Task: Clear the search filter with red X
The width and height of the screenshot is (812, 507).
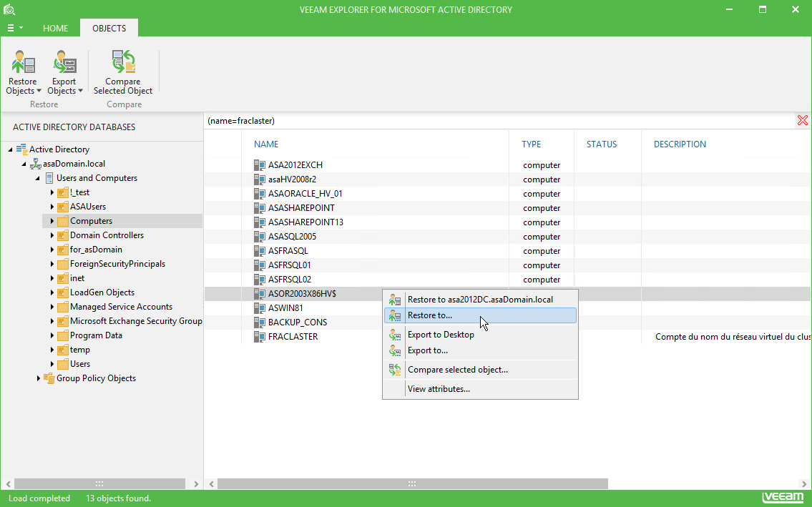Action: [x=802, y=121]
